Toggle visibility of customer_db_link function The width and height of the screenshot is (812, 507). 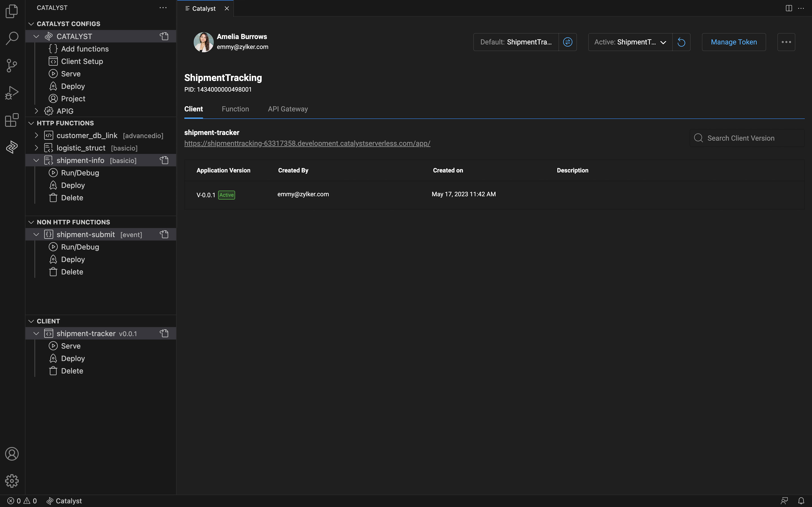36,135
